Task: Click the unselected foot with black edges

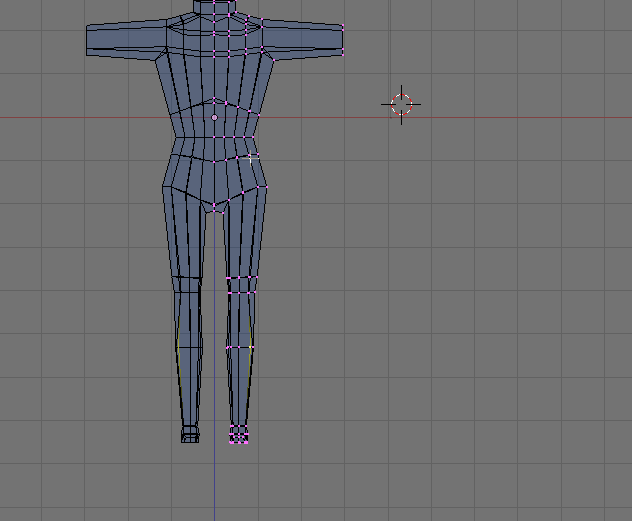Action: [190, 434]
